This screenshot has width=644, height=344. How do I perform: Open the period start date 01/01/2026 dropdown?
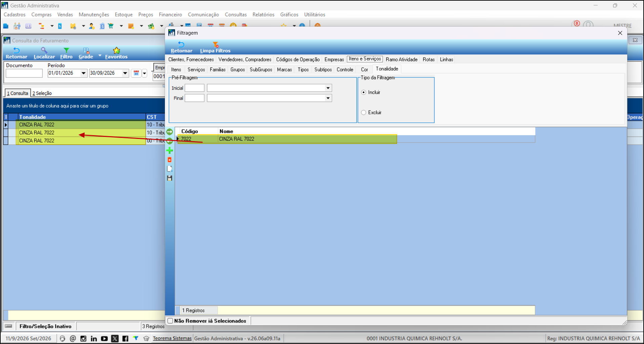pos(84,73)
